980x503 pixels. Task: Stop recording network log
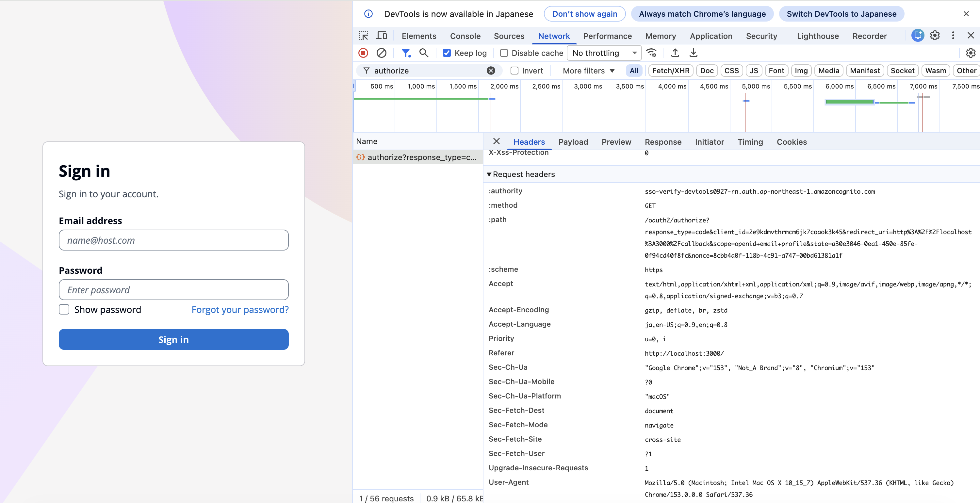pyautogui.click(x=363, y=53)
